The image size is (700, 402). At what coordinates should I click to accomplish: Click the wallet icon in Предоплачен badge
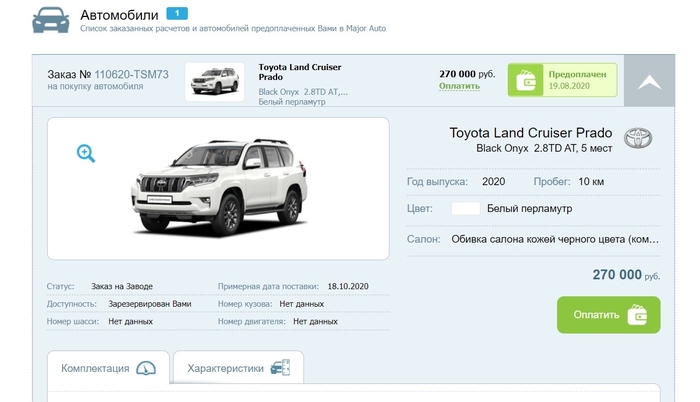click(x=527, y=80)
